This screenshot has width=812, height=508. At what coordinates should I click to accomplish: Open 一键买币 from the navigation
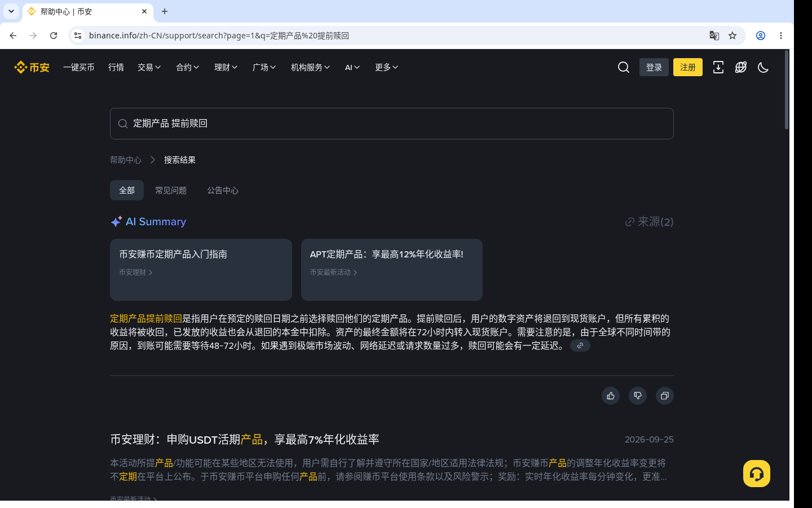(x=79, y=67)
